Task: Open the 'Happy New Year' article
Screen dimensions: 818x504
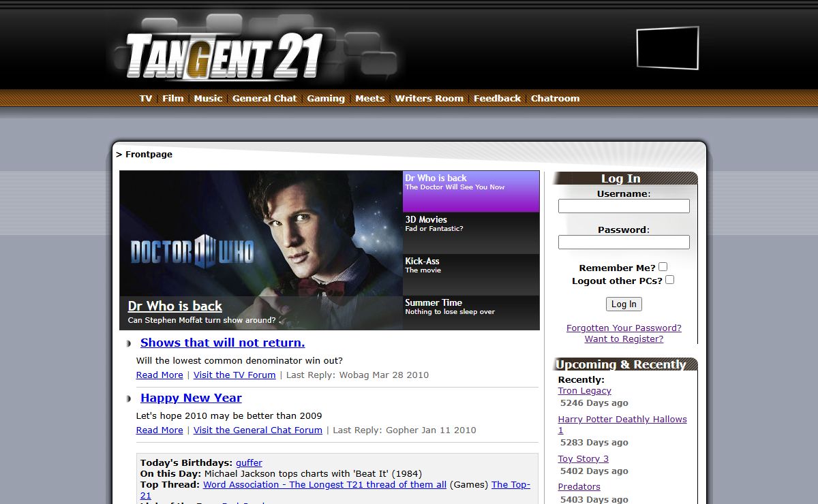Action: [x=191, y=398]
